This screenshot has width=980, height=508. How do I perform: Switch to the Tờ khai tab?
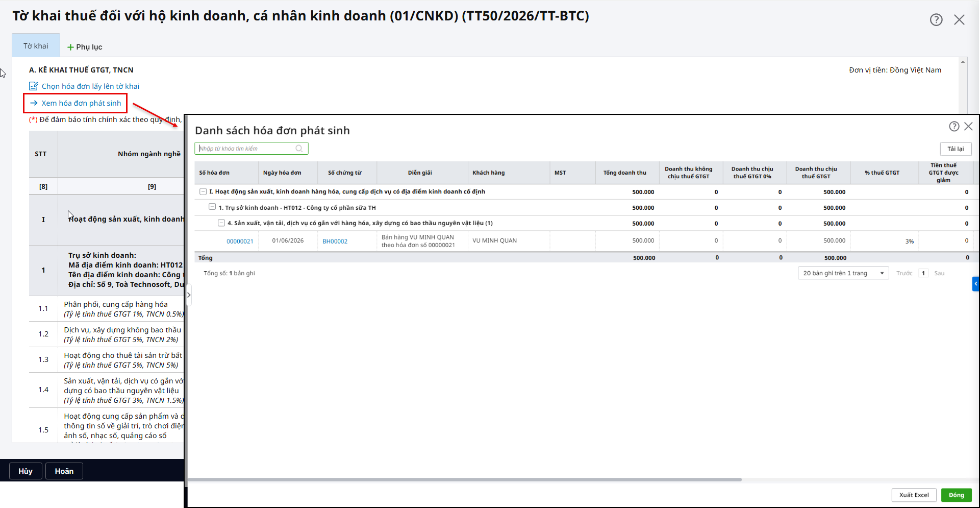point(36,46)
